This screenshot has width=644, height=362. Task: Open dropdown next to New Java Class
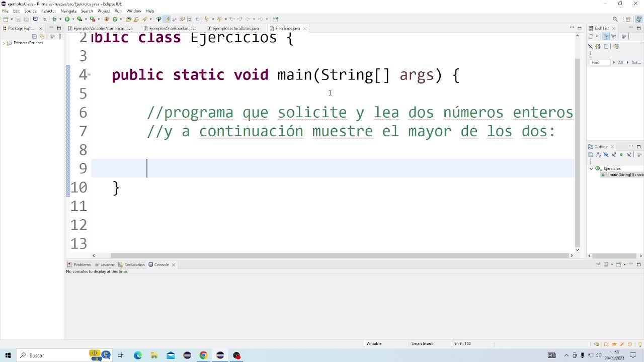pyautogui.click(x=121, y=19)
